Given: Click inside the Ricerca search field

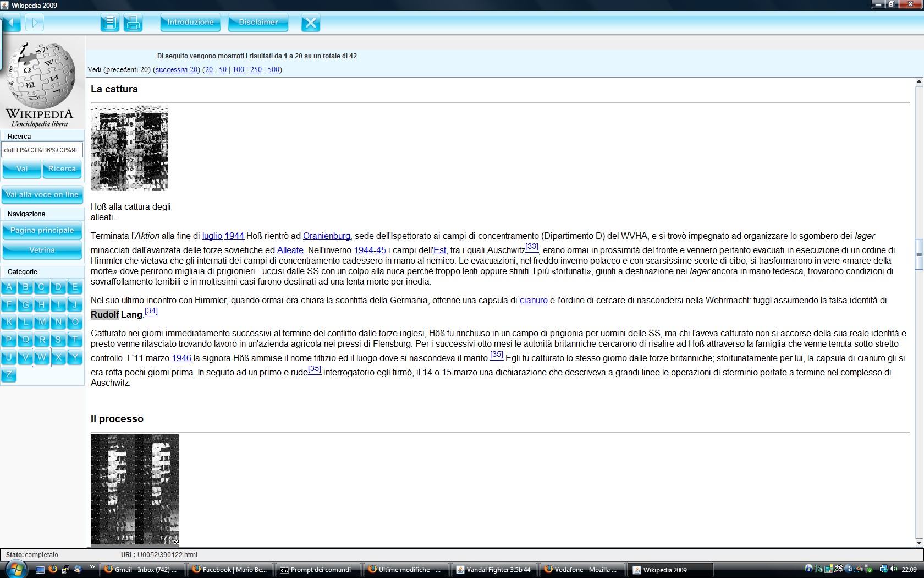Looking at the screenshot, I should click(x=42, y=150).
